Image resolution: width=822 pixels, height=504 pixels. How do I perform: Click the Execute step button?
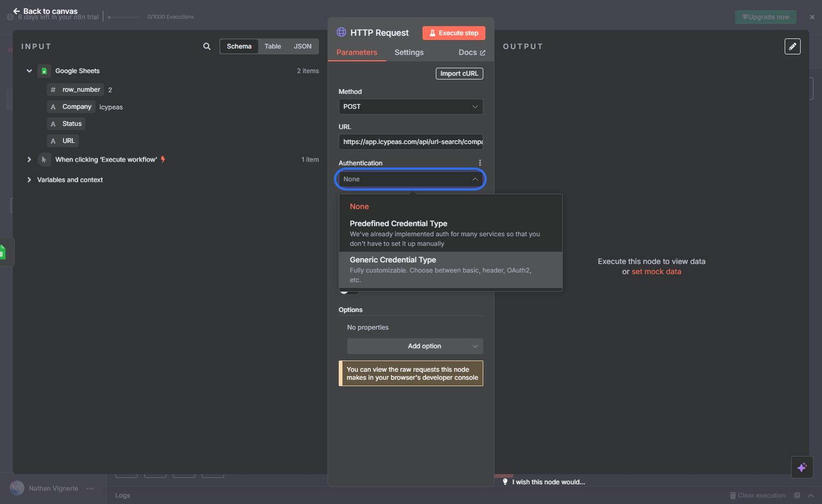[454, 33]
